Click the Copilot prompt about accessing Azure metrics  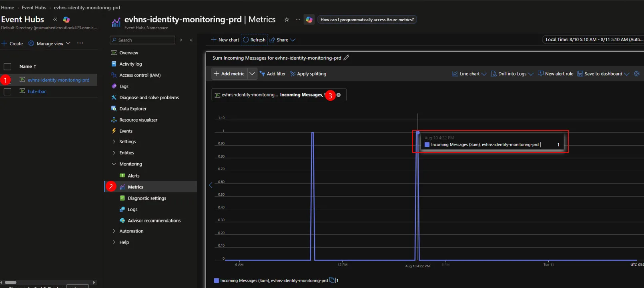(x=367, y=20)
